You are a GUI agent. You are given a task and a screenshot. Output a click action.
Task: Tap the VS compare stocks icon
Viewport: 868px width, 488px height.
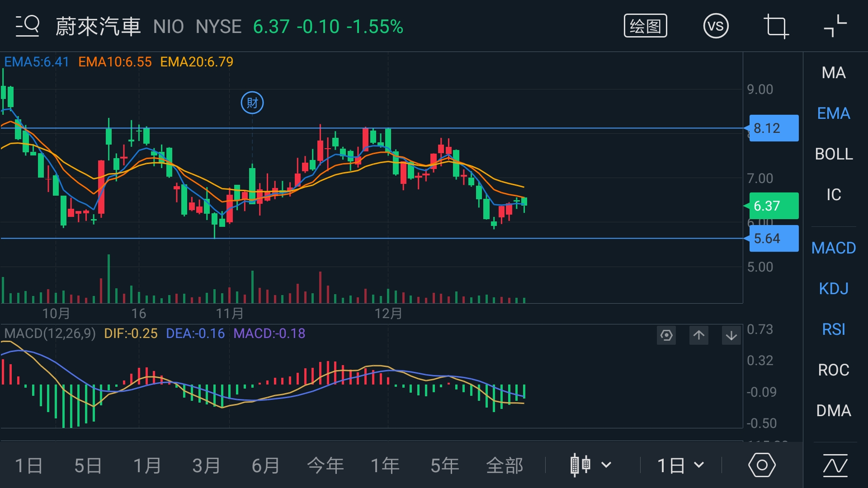(716, 26)
